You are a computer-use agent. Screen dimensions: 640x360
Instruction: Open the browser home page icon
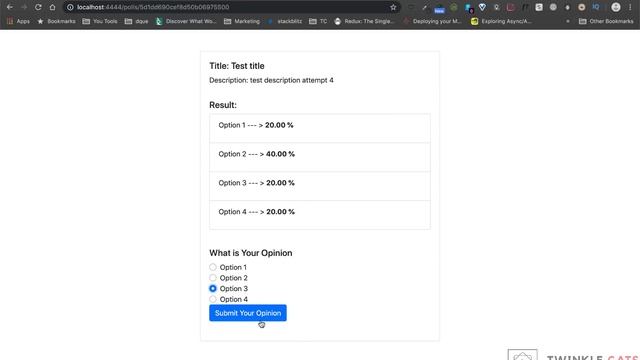click(x=52, y=7)
